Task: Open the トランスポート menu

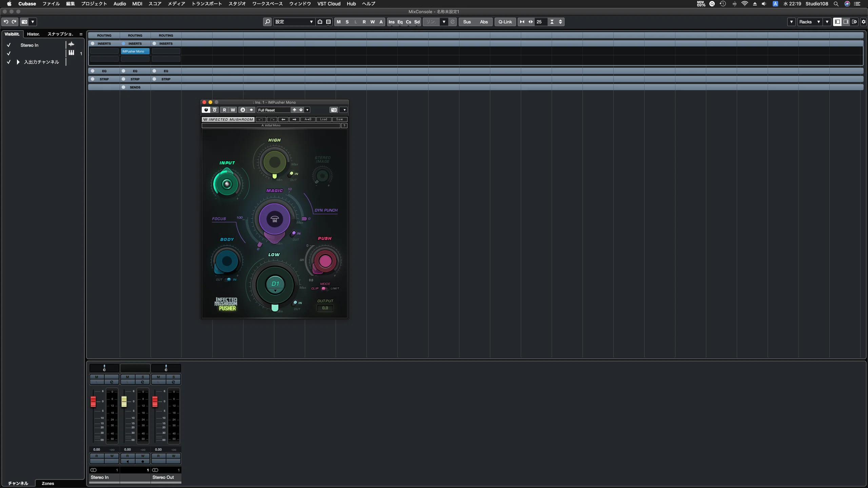Action: tap(207, 4)
